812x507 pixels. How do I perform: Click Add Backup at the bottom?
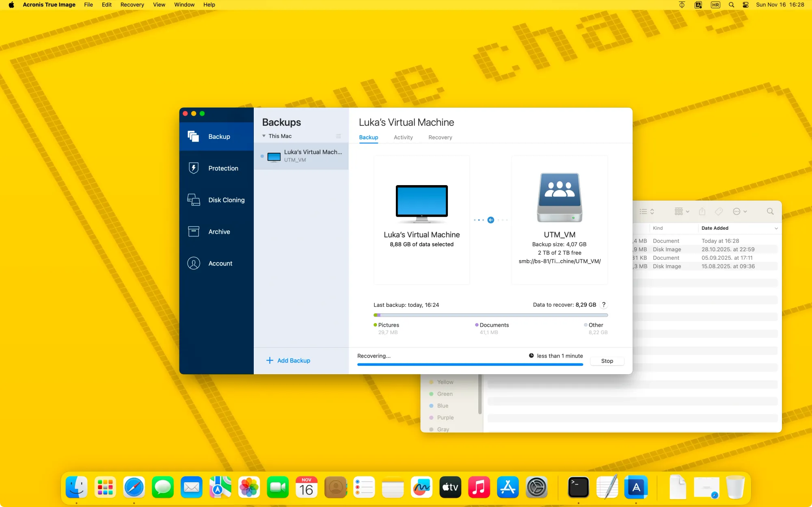point(288,360)
